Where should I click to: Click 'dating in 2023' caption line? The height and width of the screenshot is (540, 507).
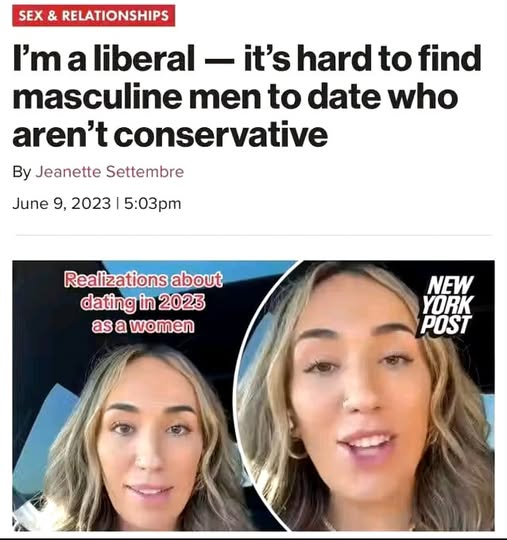tap(143, 302)
